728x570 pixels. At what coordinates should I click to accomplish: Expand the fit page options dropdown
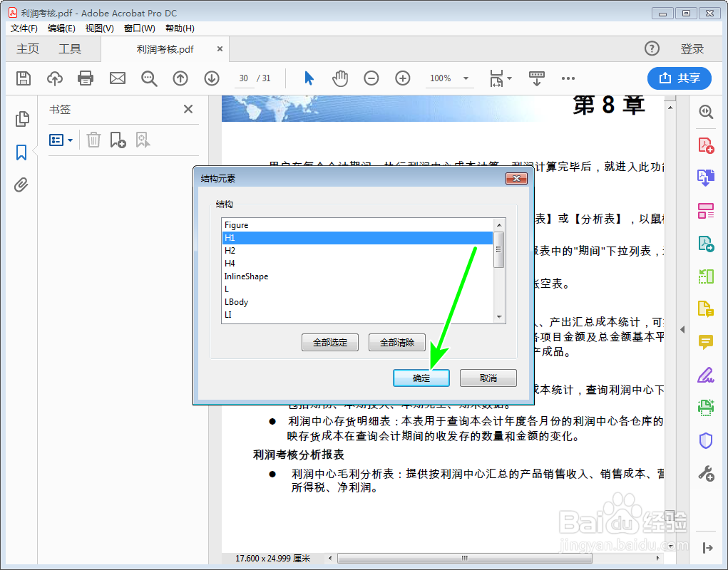[510, 78]
